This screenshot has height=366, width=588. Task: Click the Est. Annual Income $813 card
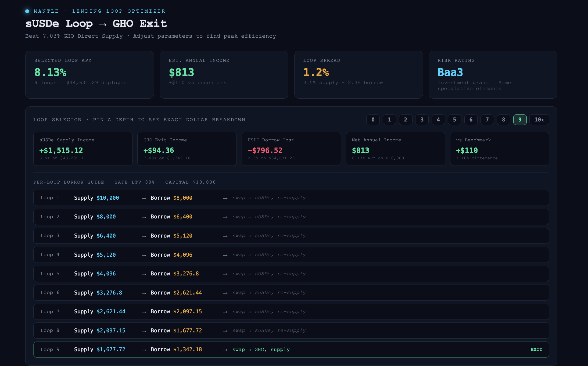point(224,75)
